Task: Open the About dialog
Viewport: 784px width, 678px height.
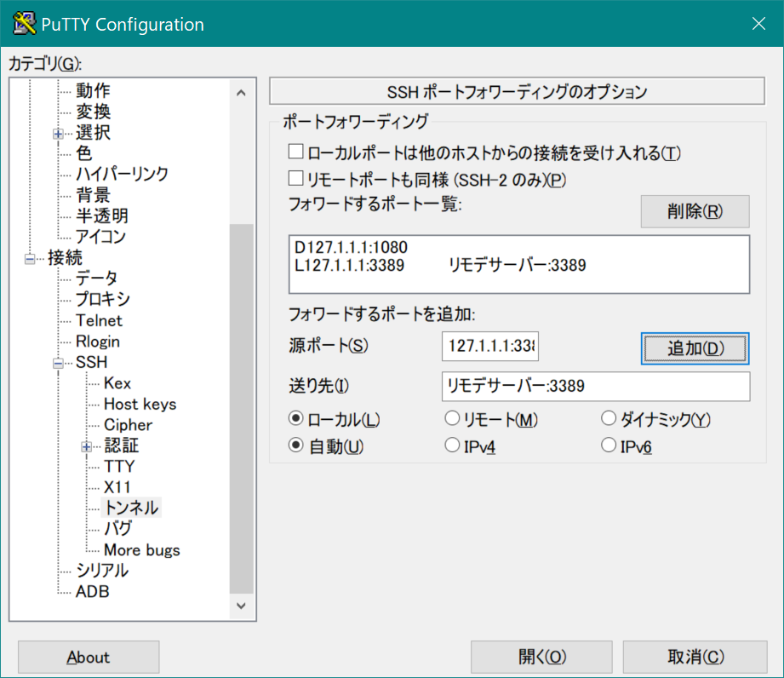Action: [89, 657]
